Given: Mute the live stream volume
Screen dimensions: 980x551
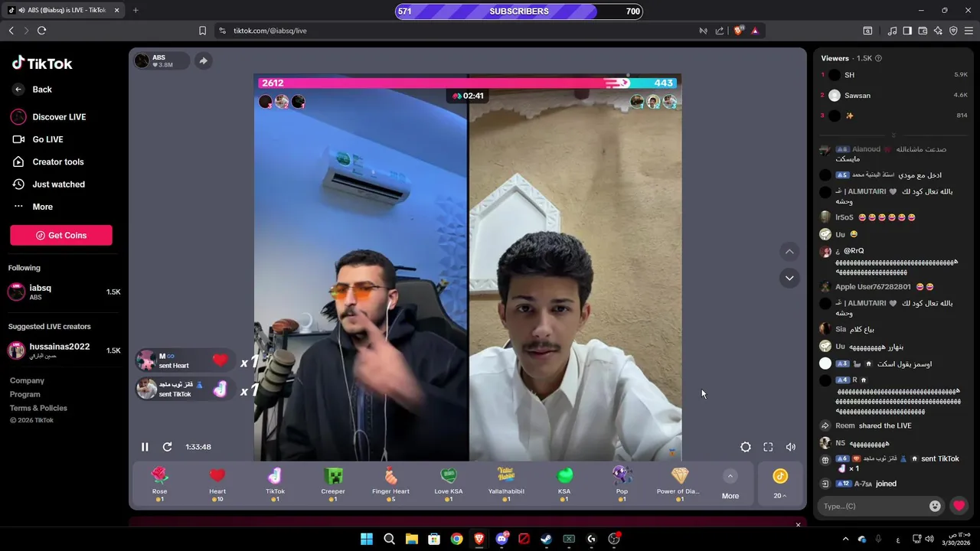Looking at the screenshot, I should (791, 447).
